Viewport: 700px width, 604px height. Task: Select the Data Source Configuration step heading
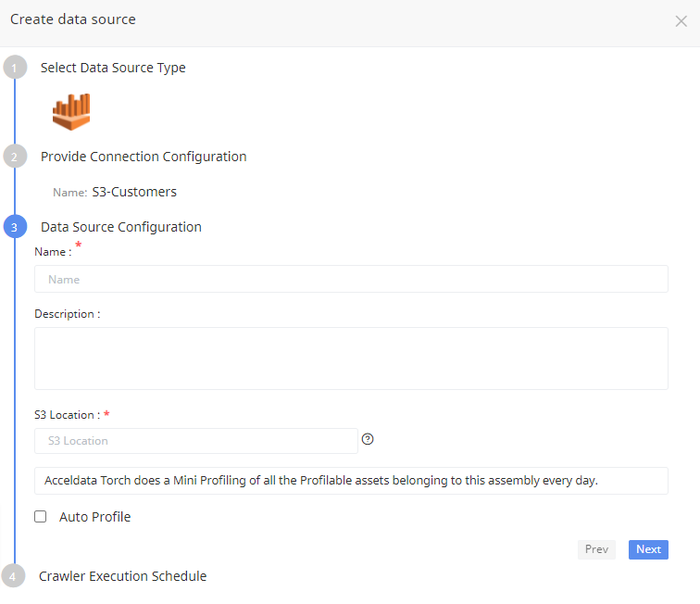coord(120,227)
